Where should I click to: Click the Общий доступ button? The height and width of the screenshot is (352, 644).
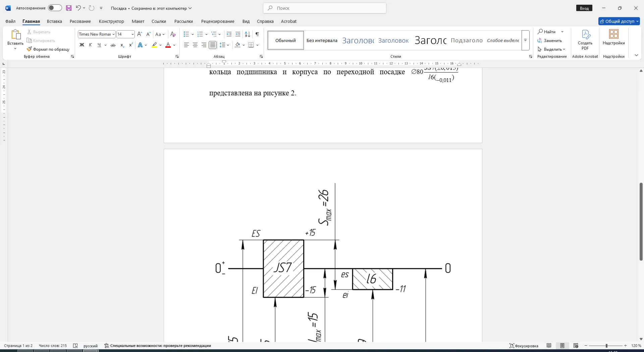(x=619, y=21)
